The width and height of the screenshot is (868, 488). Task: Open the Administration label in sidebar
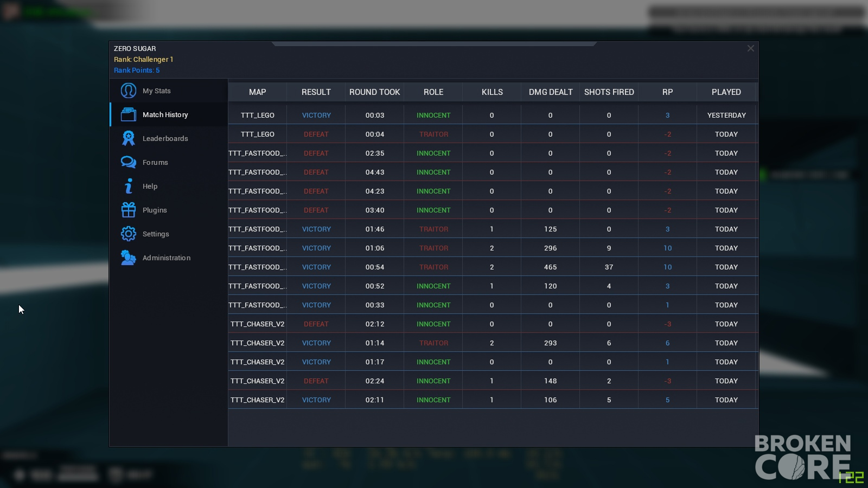(167, 258)
